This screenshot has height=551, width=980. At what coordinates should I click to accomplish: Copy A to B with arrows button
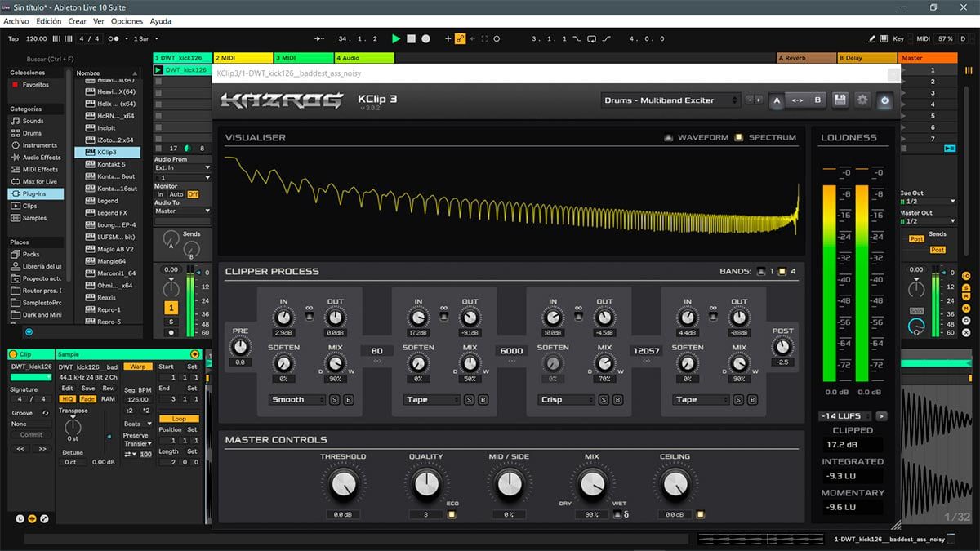(797, 100)
